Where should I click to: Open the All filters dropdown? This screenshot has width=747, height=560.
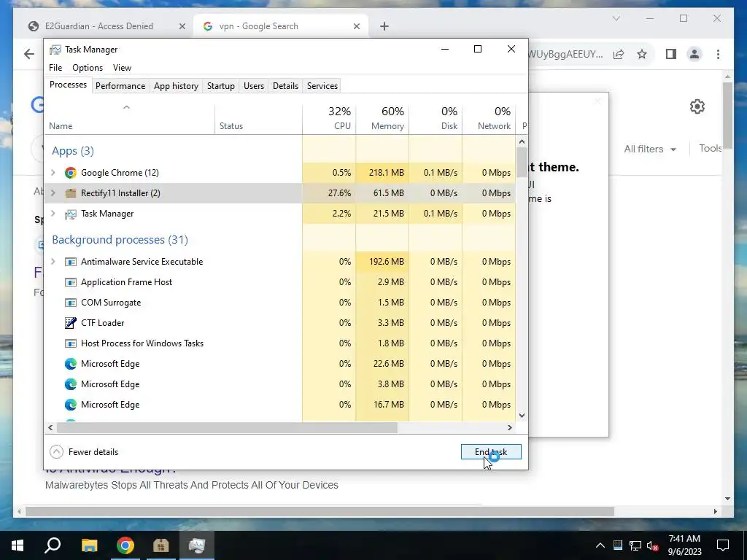[x=650, y=149]
